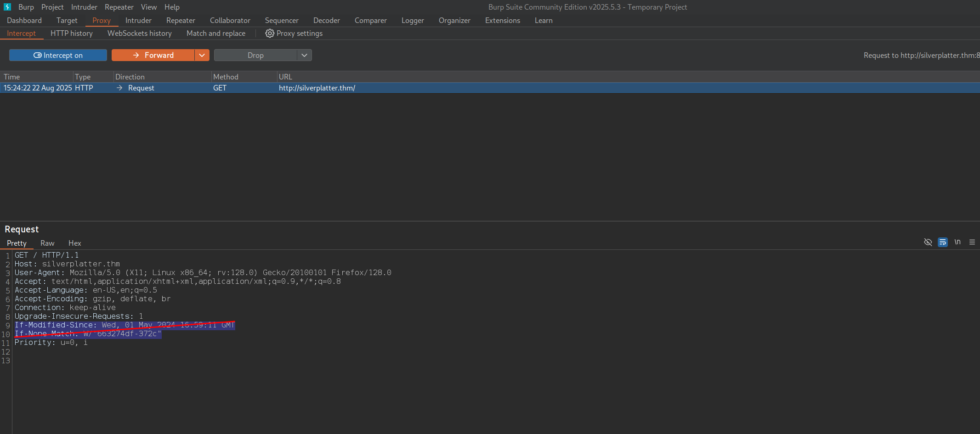Toggle the Intercept on button
This screenshot has height=434, width=980.
(x=58, y=55)
